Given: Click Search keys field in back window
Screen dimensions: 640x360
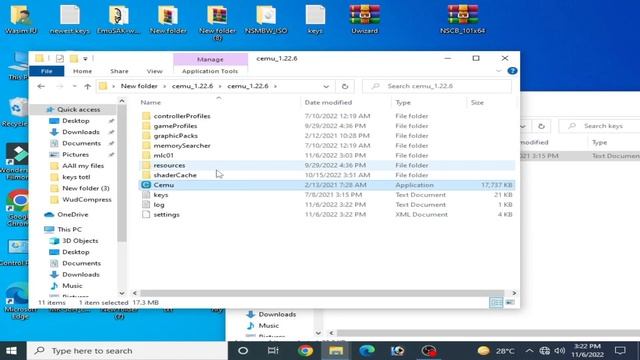Looking at the screenshot, I should (599, 126).
